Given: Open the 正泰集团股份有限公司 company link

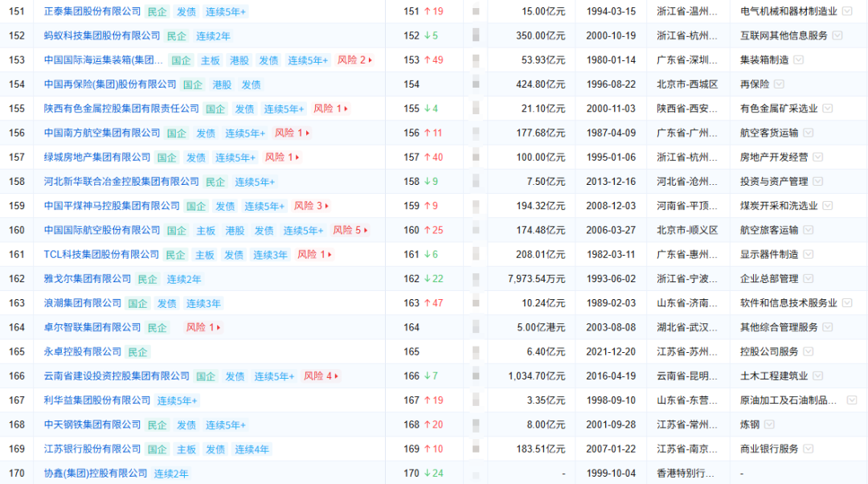Looking at the screenshot, I should 92,11.
